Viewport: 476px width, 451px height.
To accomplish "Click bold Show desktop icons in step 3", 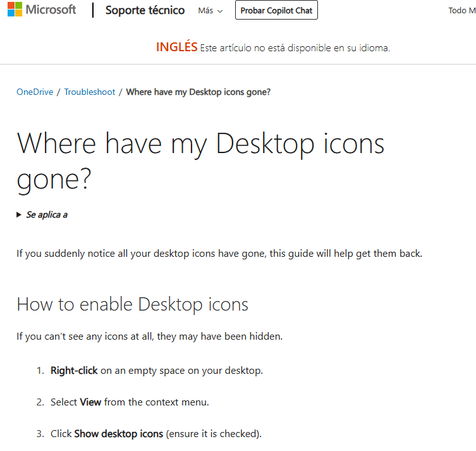I will (118, 434).
